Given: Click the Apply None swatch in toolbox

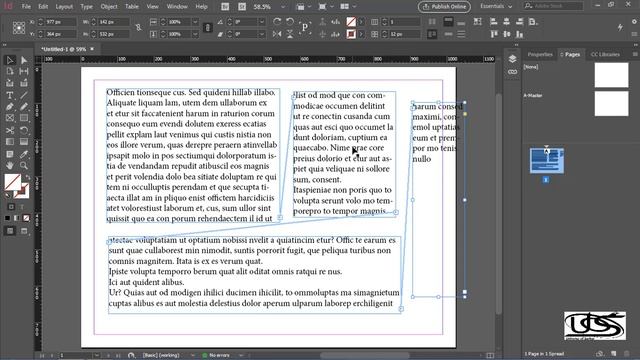Looking at the screenshot, I should (x=27, y=218).
